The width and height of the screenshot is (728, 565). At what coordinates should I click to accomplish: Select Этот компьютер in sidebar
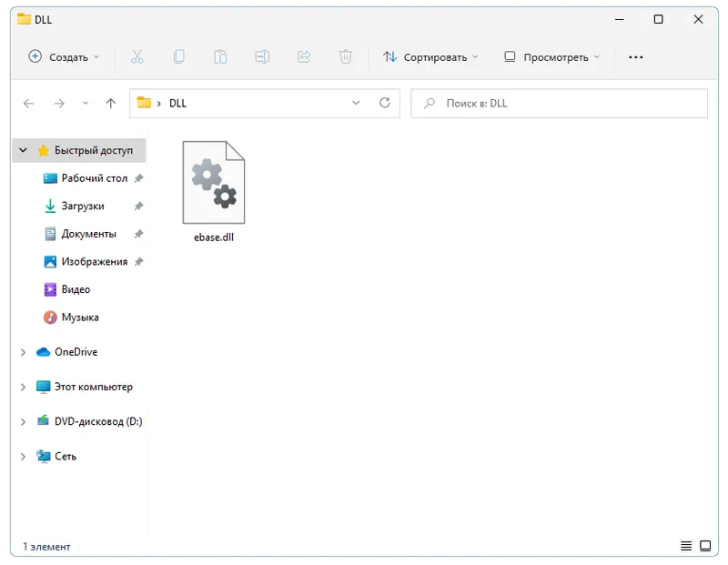coord(94,388)
